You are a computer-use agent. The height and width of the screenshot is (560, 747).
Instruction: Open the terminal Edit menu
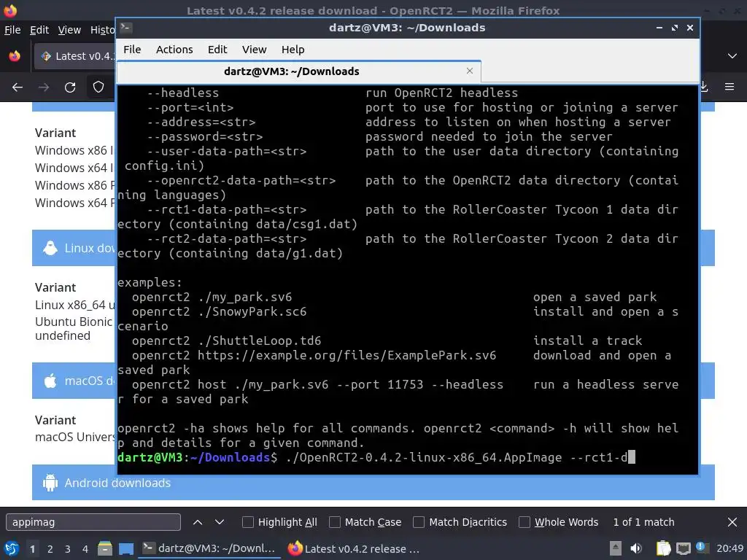point(217,50)
